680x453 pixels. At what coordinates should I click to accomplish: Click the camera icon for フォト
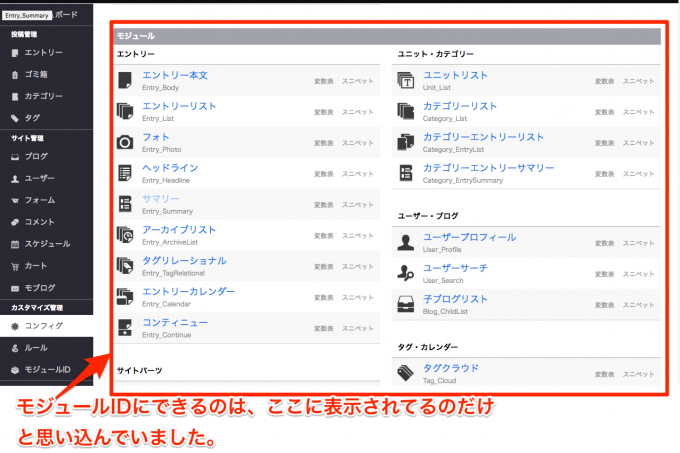coord(125,142)
